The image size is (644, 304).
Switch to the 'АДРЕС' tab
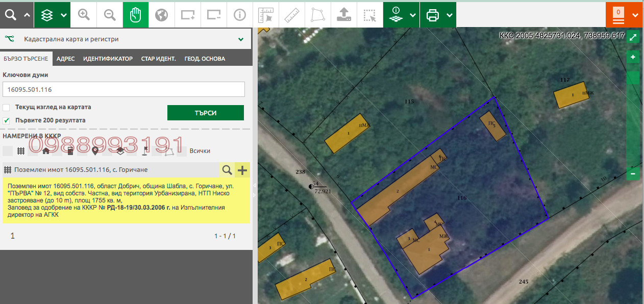(65, 59)
